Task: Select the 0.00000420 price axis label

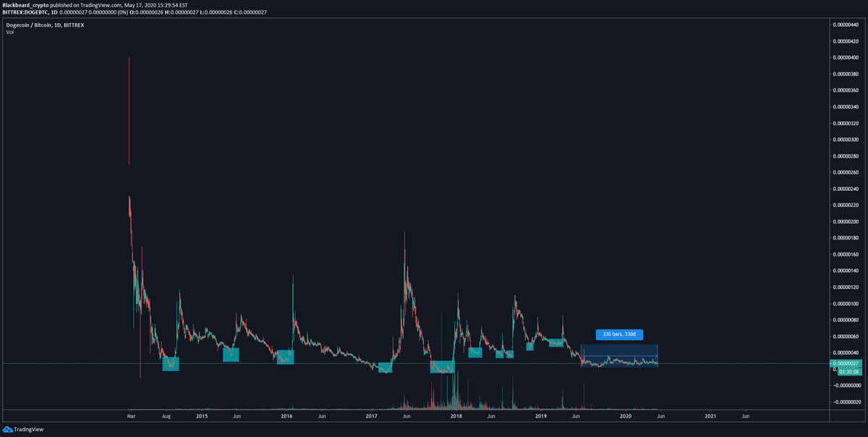Action: point(846,41)
